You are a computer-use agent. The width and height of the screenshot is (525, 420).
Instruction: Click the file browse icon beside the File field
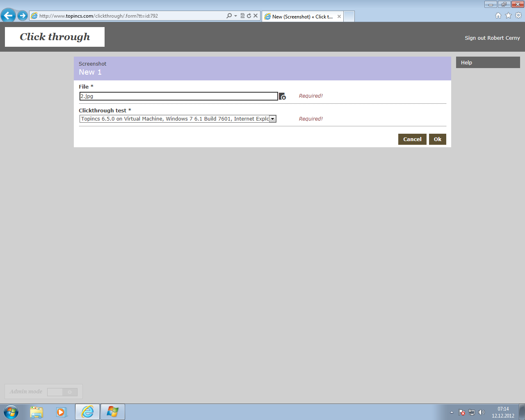point(282,96)
